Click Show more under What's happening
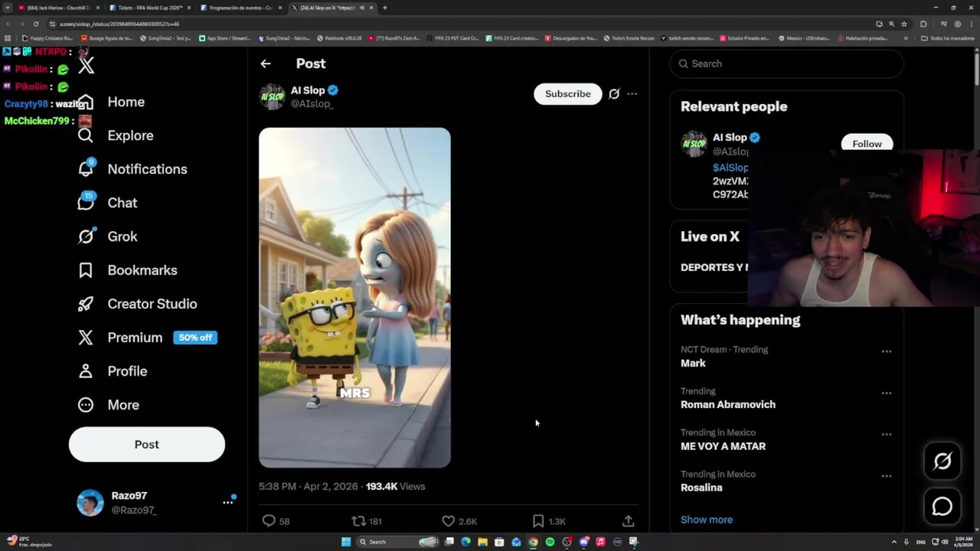Screen dimensions: 980x551 (x=707, y=520)
